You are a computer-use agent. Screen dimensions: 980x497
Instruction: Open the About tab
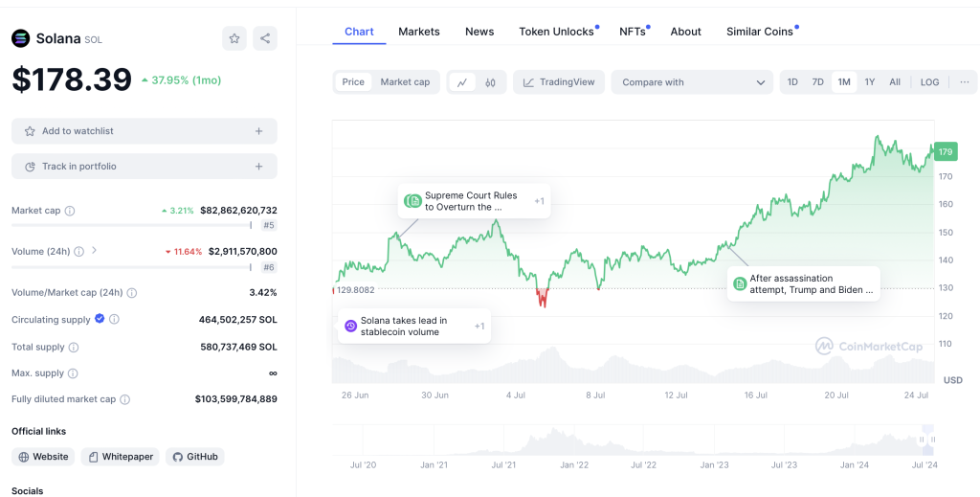pos(685,32)
